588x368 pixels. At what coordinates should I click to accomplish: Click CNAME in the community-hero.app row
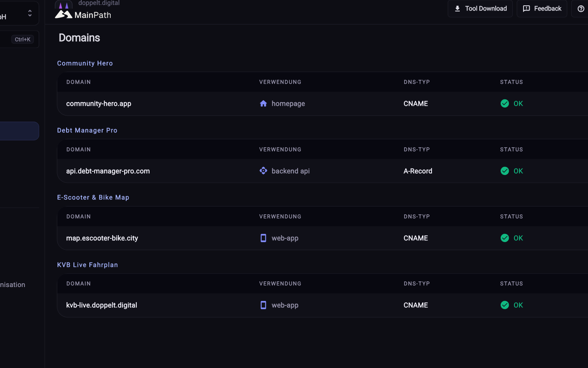[416, 103]
